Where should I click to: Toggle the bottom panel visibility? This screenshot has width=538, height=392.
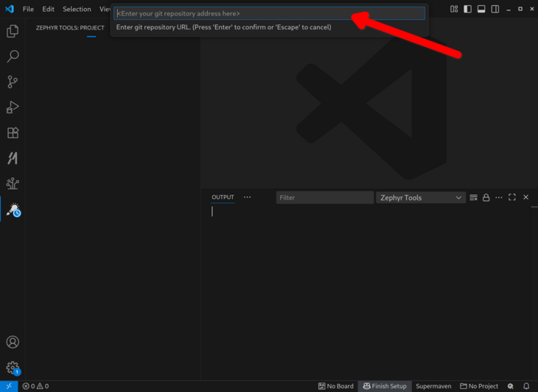[481, 9]
